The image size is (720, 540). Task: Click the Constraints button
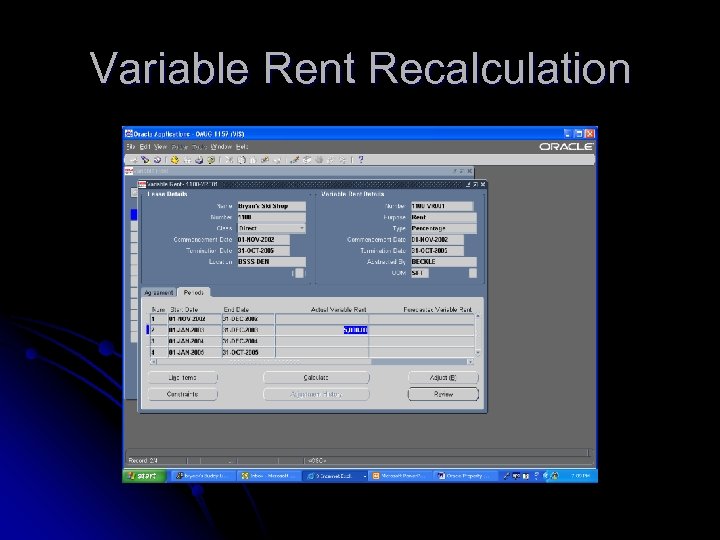point(183,394)
